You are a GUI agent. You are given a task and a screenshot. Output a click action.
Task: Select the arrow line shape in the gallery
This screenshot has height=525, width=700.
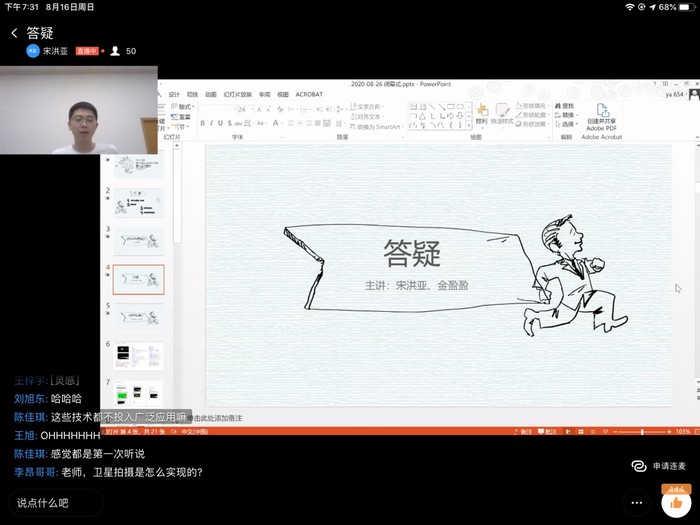click(x=442, y=107)
